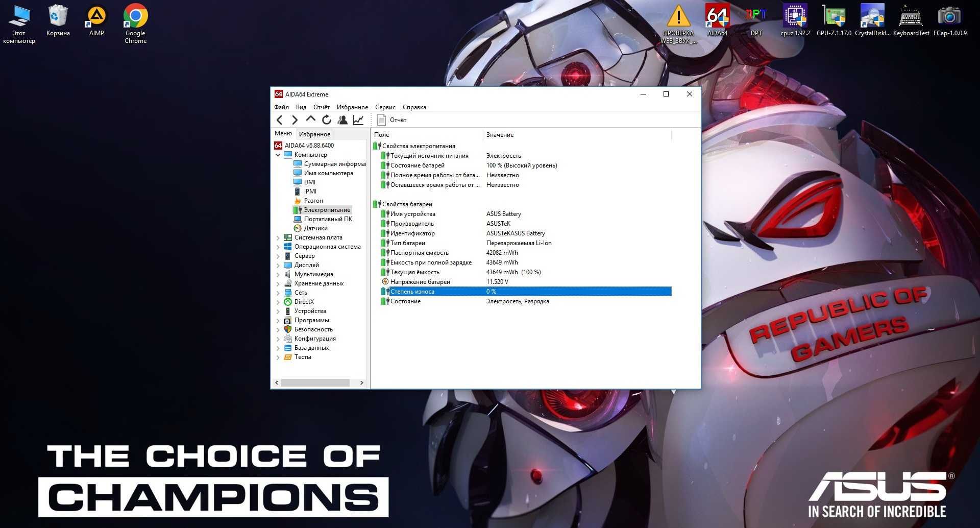Go forward with the toolbar forward arrow
Screen dimensions: 980x528
pyautogui.click(x=295, y=120)
